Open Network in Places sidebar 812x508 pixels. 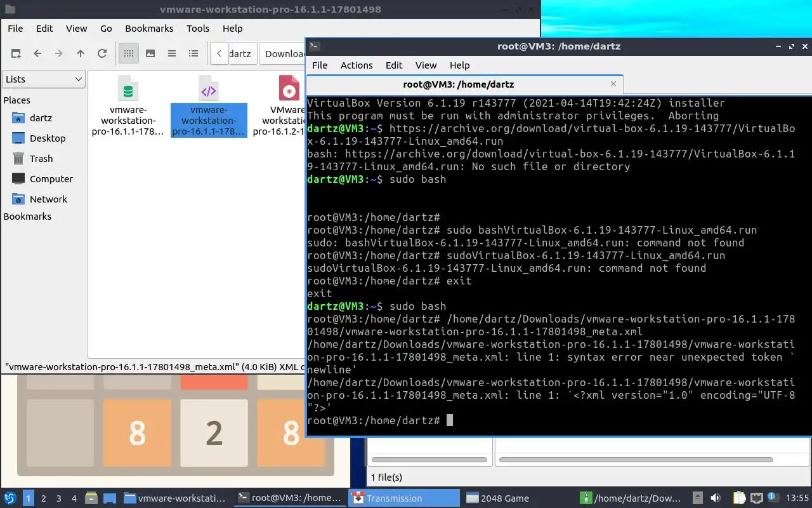pyautogui.click(x=48, y=199)
